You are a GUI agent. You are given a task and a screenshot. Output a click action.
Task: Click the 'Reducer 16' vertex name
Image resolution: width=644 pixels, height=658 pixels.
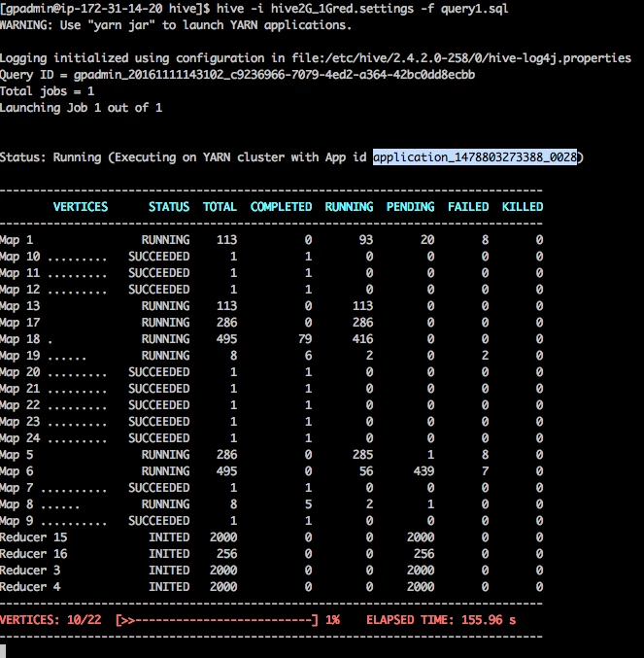pos(34,554)
